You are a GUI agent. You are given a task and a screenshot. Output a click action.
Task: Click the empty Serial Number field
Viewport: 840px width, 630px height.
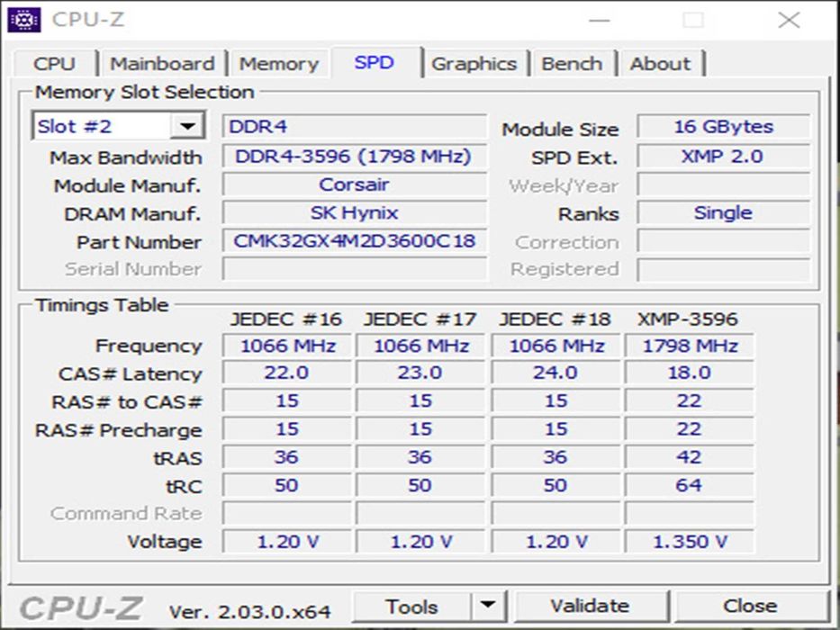pyautogui.click(x=355, y=269)
